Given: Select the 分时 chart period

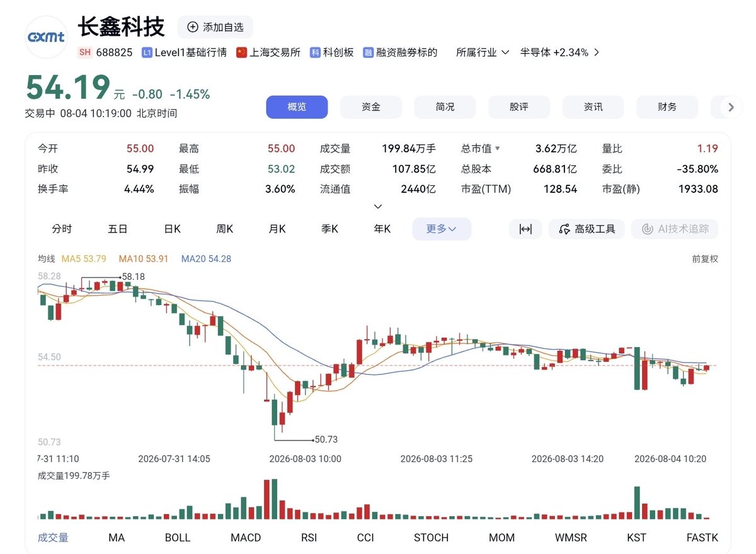Looking at the screenshot, I should (62, 229).
